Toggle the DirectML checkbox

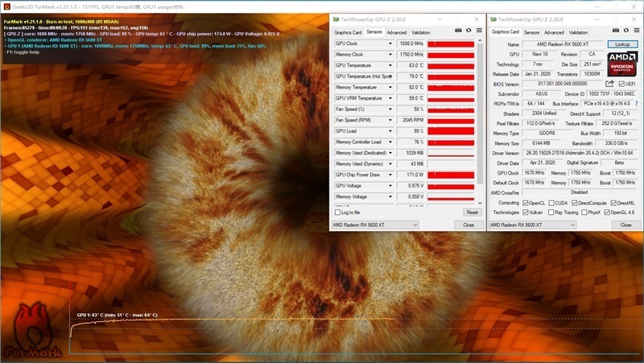[613, 203]
